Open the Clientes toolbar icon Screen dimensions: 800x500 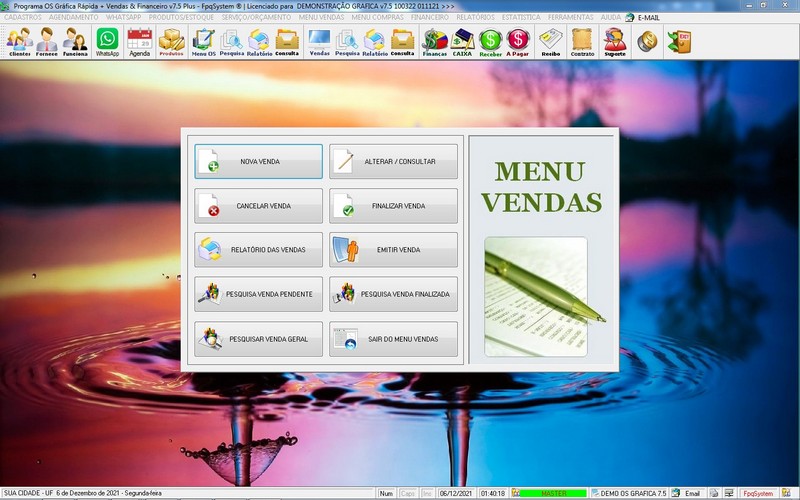[20, 42]
